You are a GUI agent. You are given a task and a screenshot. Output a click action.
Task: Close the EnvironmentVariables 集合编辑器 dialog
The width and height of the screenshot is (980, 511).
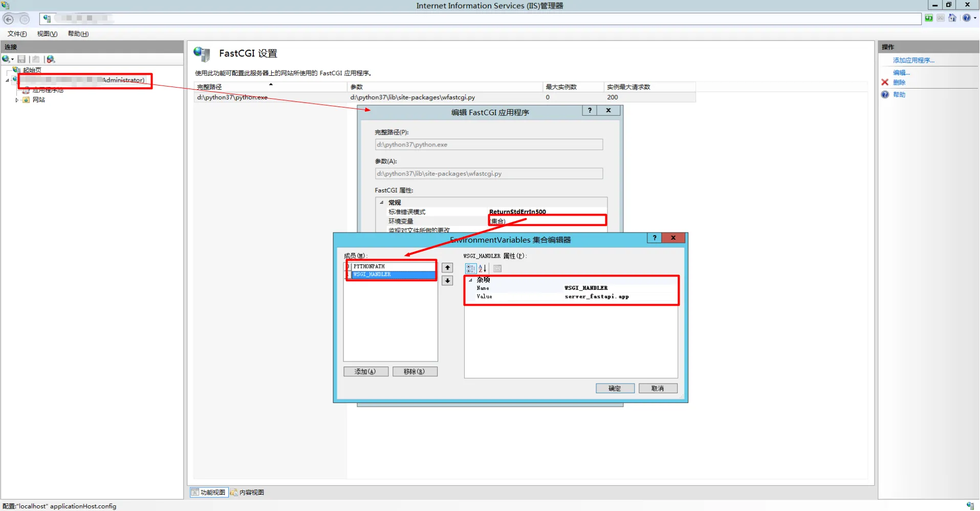pos(673,238)
